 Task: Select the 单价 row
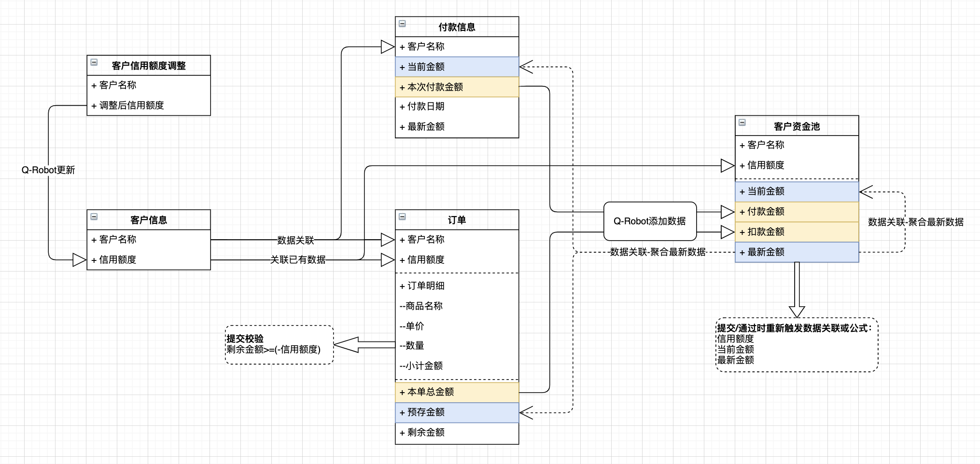(457, 327)
